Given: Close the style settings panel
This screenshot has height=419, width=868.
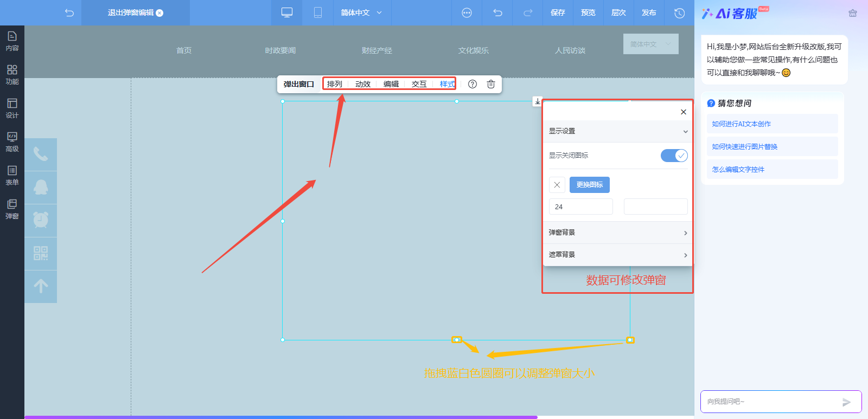Looking at the screenshot, I should click(684, 112).
